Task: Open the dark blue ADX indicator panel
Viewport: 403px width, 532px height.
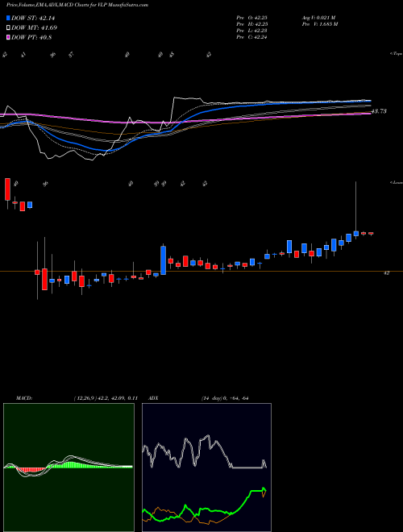Action: [x=206, y=468]
